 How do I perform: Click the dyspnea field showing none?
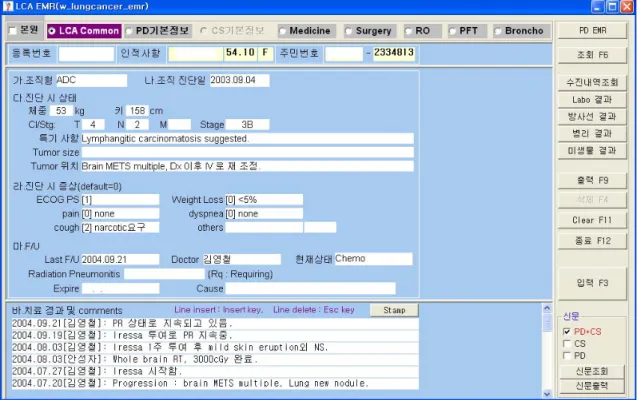coord(264,213)
